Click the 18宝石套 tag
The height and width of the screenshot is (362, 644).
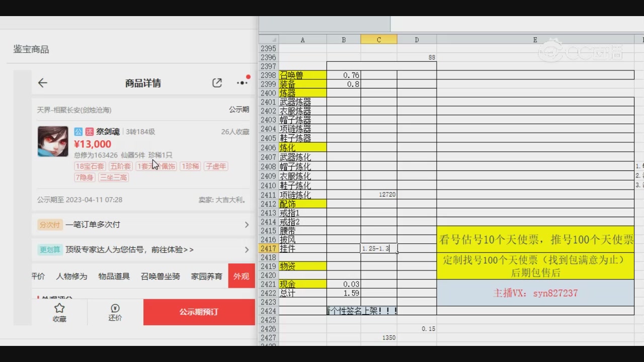click(90, 166)
